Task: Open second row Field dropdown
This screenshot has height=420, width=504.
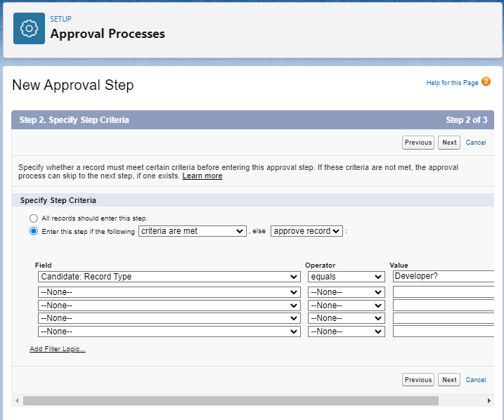Action: [x=169, y=292]
